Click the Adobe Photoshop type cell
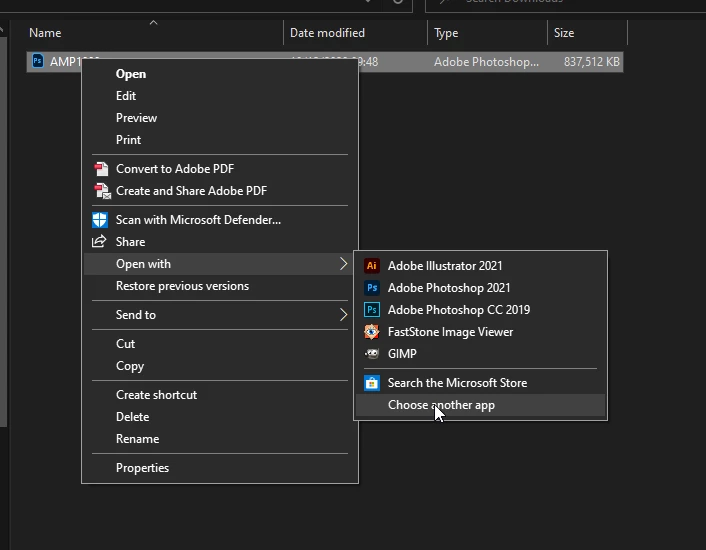This screenshot has width=706, height=550. [486, 62]
